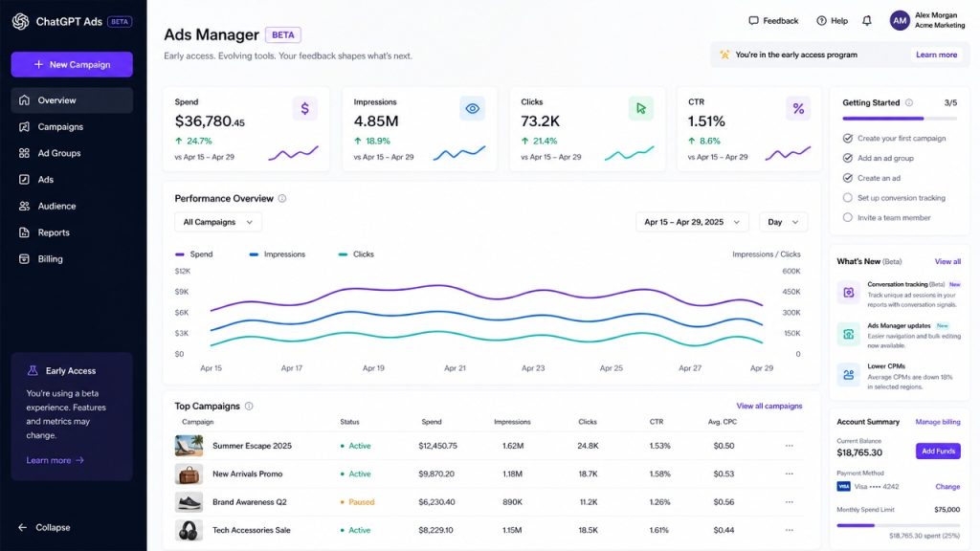Open the Apr 15 – Apr 29, 2025 date picker
This screenshot has width=980, height=551.
tap(692, 222)
